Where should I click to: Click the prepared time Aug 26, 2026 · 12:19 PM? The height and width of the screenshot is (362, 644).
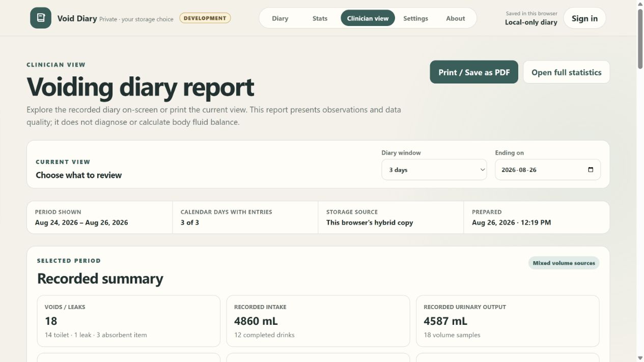511,222
